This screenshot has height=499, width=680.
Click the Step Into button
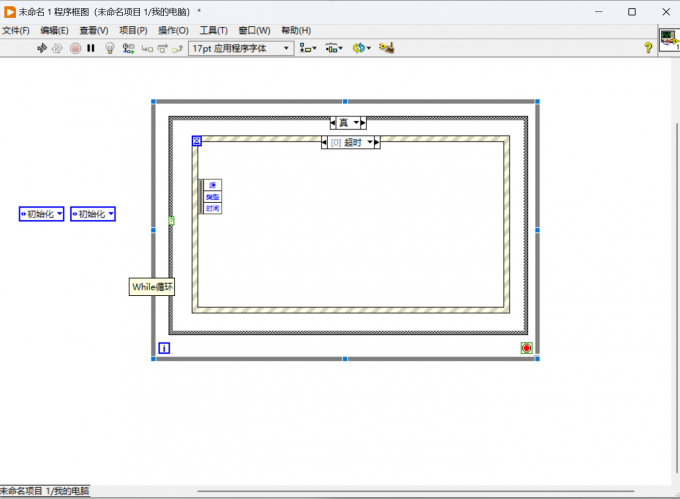coord(147,49)
